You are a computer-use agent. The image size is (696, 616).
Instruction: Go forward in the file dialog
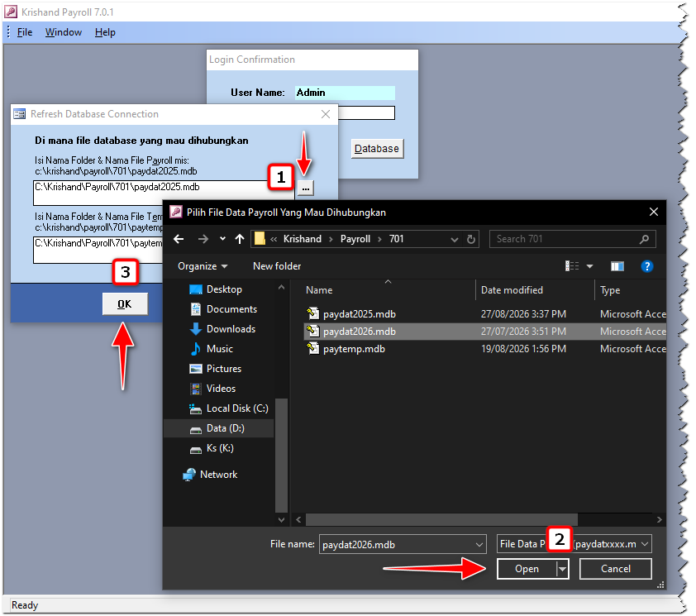click(203, 240)
